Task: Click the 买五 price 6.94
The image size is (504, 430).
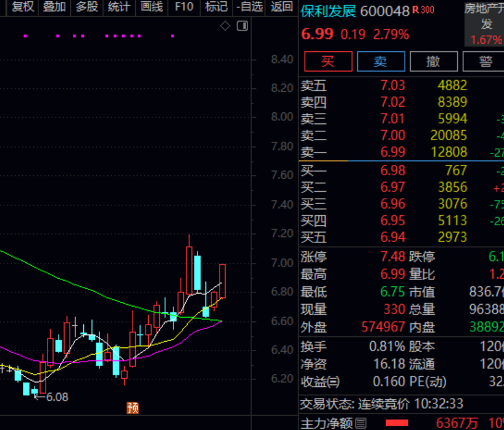Action: (x=393, y=237)
